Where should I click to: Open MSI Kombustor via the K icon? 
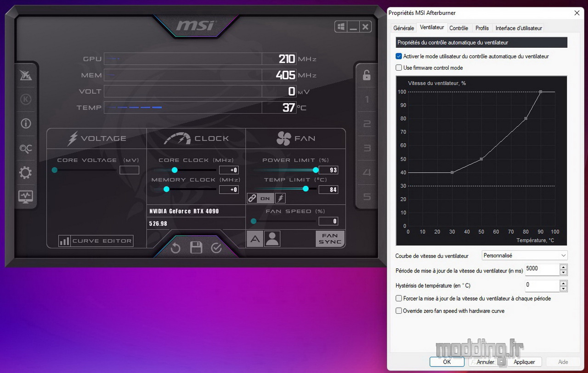tap(26, 99)
